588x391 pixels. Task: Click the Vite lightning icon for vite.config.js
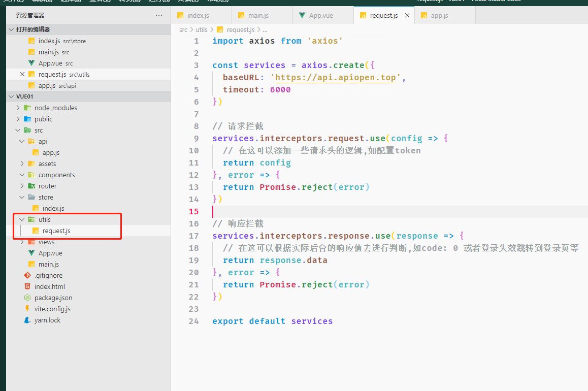[27, 309]
